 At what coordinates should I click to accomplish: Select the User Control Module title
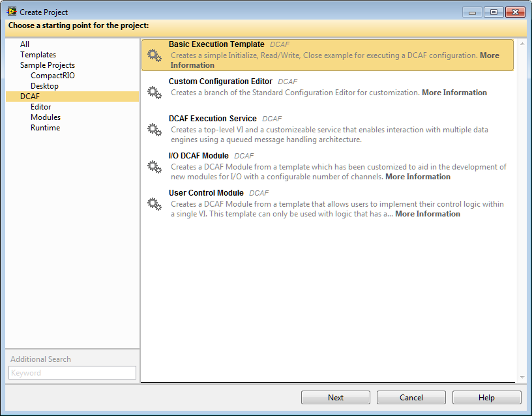[206, 193]
